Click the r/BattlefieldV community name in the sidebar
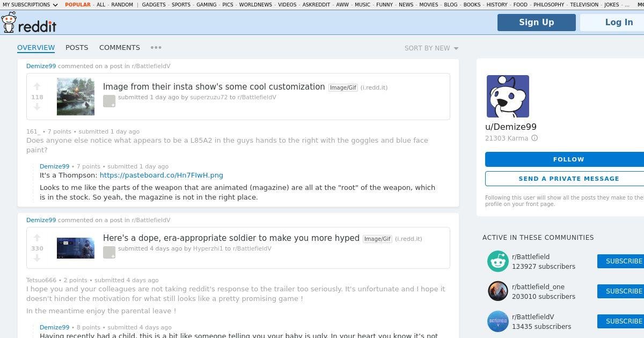This screenshot has width=644, height=338. 533,317
